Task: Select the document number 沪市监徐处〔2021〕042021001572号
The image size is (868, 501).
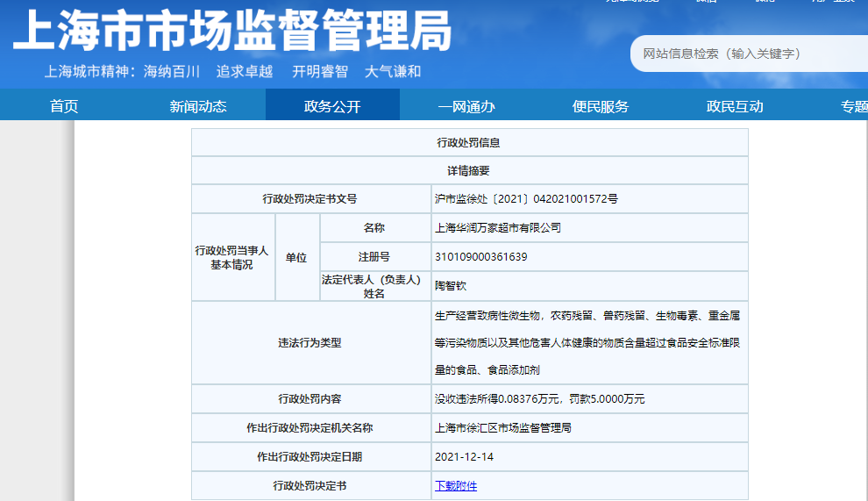Action: [526, 199]
